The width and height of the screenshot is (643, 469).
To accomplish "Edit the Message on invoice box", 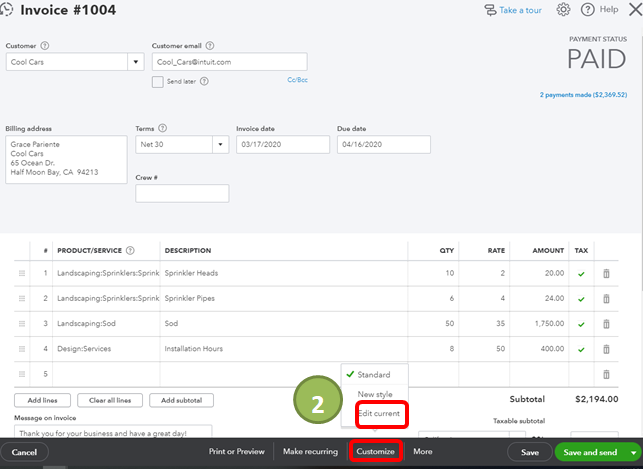I will [x=113, y=432].
